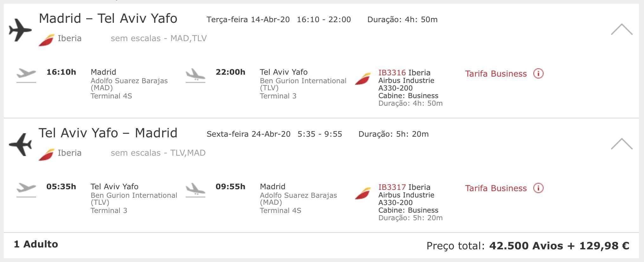Click the Iberia logo beside IB3317 details

pyautogui.click(x=363, y=193)
